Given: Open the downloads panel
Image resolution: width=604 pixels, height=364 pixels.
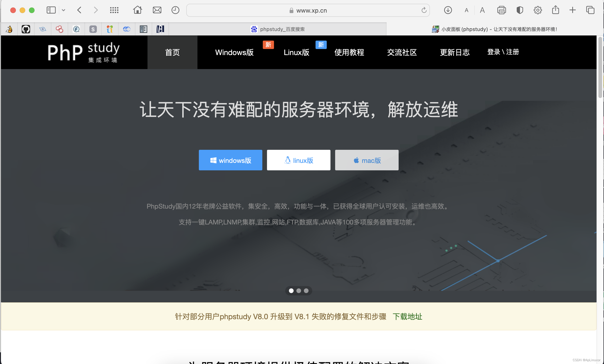Looking at the screenshot, I should click(x=448, y=10).
